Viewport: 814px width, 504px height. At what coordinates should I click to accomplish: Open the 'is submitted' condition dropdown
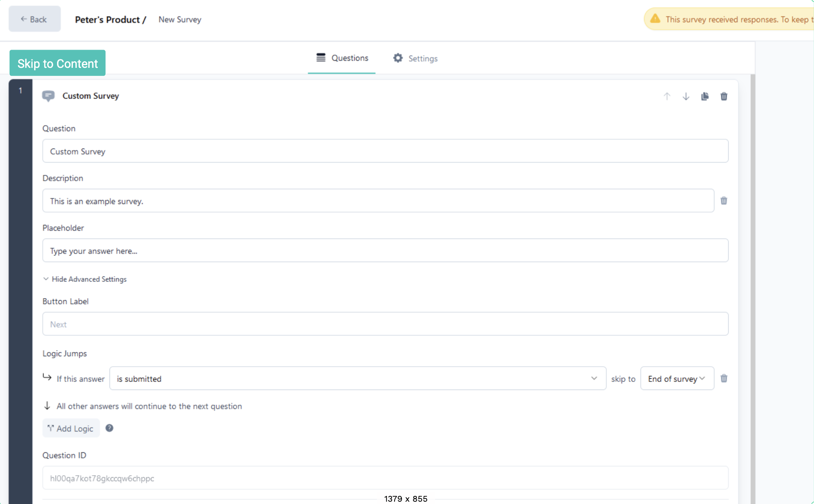point(357,378)
